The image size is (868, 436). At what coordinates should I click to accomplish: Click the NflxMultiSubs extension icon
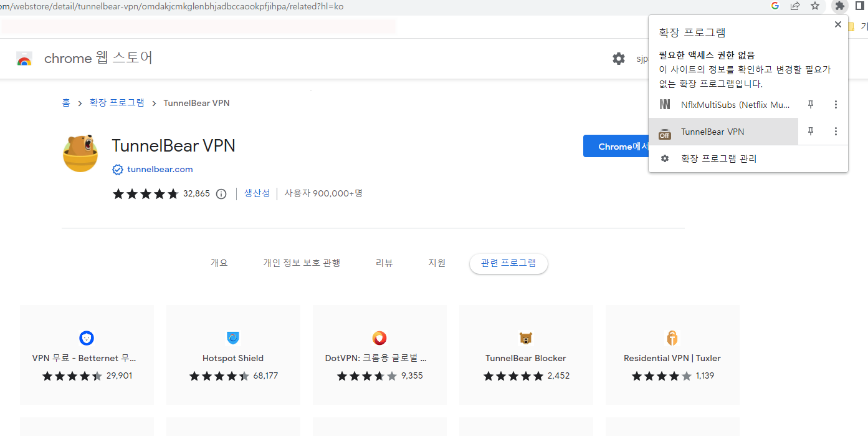pos(665,105)
